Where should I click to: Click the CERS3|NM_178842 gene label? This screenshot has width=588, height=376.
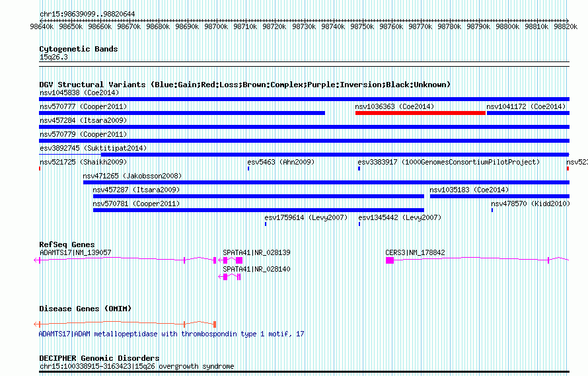pyautogui.click(x=415, y=253)
